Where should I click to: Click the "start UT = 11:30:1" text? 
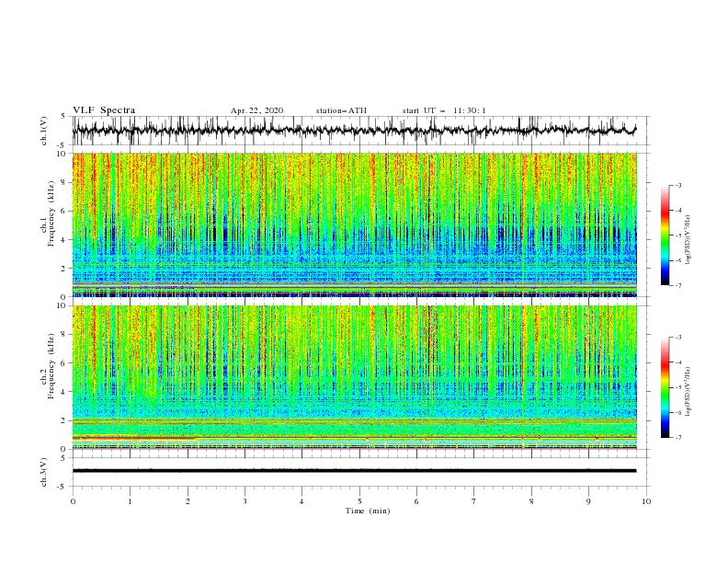click(x=444, y=110)
